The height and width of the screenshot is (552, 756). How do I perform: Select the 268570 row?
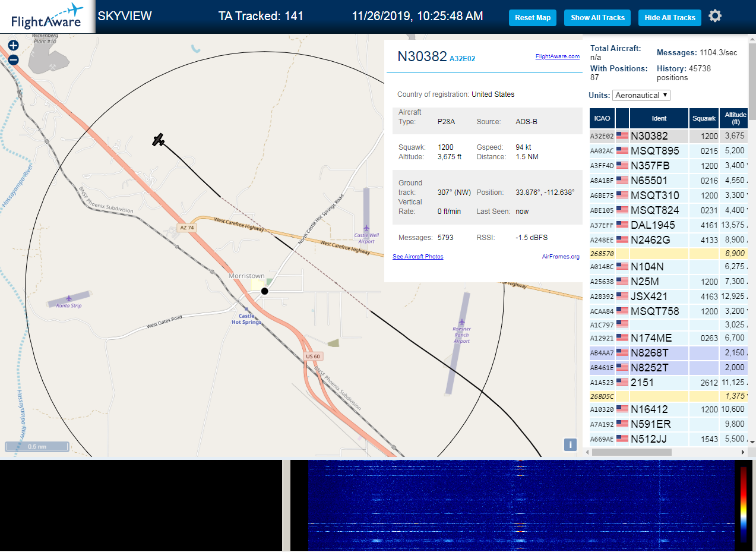pos(669,254)
